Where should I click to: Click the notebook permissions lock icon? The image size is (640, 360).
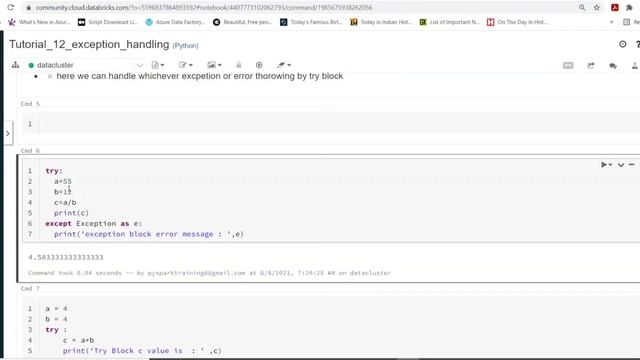pyautogui.click(x=239, y=65)
